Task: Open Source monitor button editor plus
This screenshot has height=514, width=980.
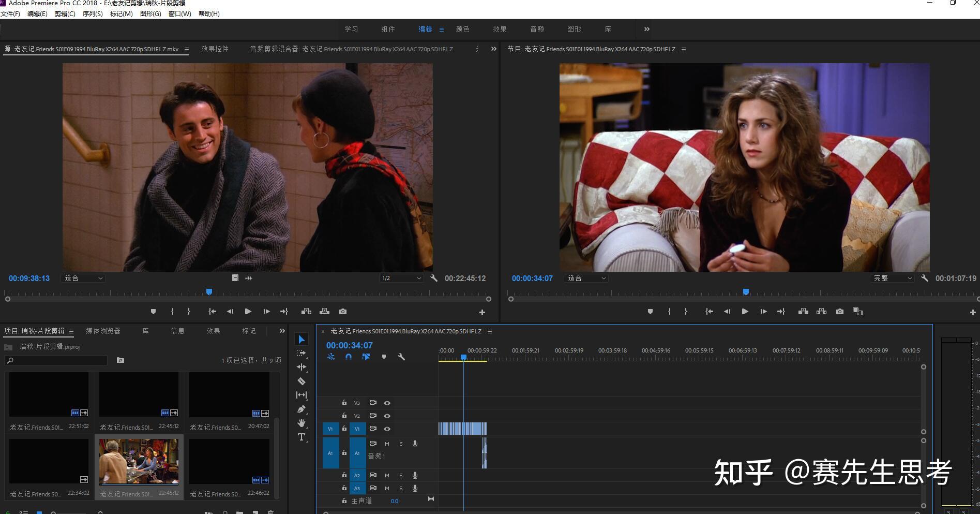Action: click(x=482, y=312)
